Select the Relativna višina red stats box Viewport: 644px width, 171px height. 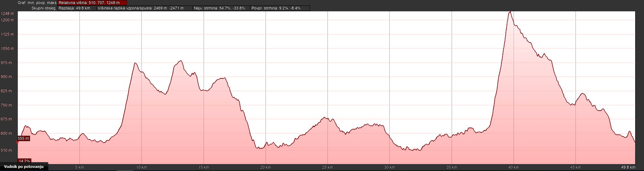pyautogui.click(x=92, y=3)
